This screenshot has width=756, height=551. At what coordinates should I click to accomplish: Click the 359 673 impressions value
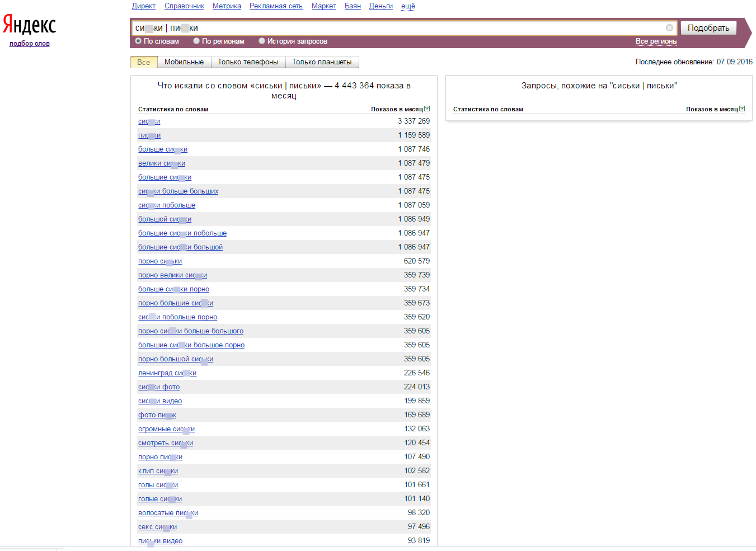point(417,303)
